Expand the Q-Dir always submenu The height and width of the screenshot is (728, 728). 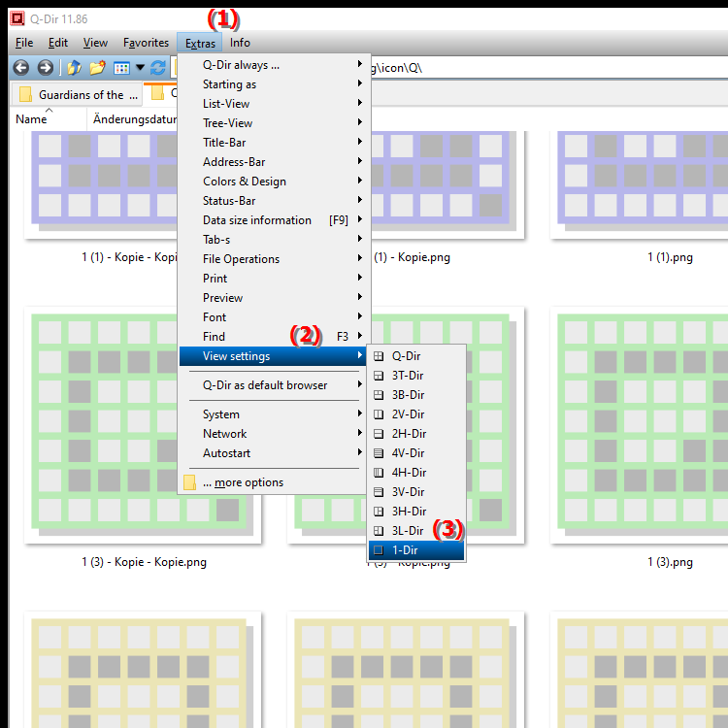(274, 65)
